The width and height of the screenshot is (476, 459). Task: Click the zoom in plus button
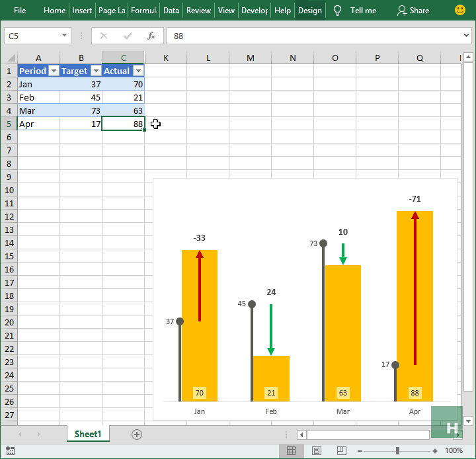click(x=435, y=451)
